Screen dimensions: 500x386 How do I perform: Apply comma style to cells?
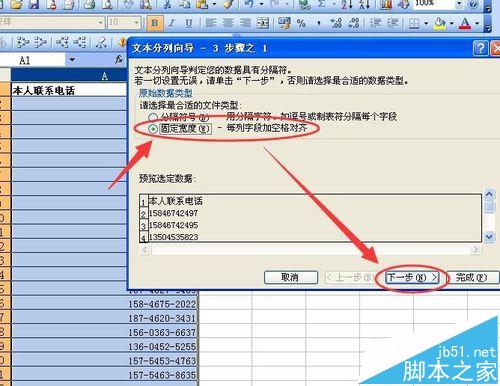click(x=319, y=23)
